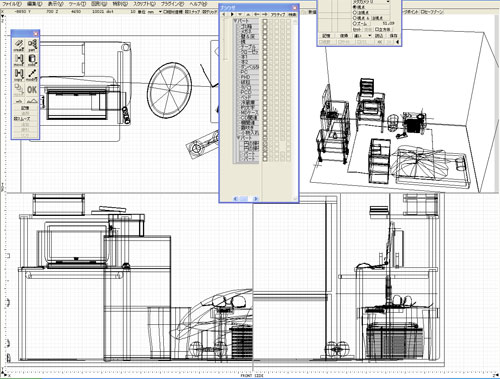Image resolution: width=500 pixels, height=379 pixels.
Task: Click the 記憶 button in the camera panel
Action: tap(326, 35)
